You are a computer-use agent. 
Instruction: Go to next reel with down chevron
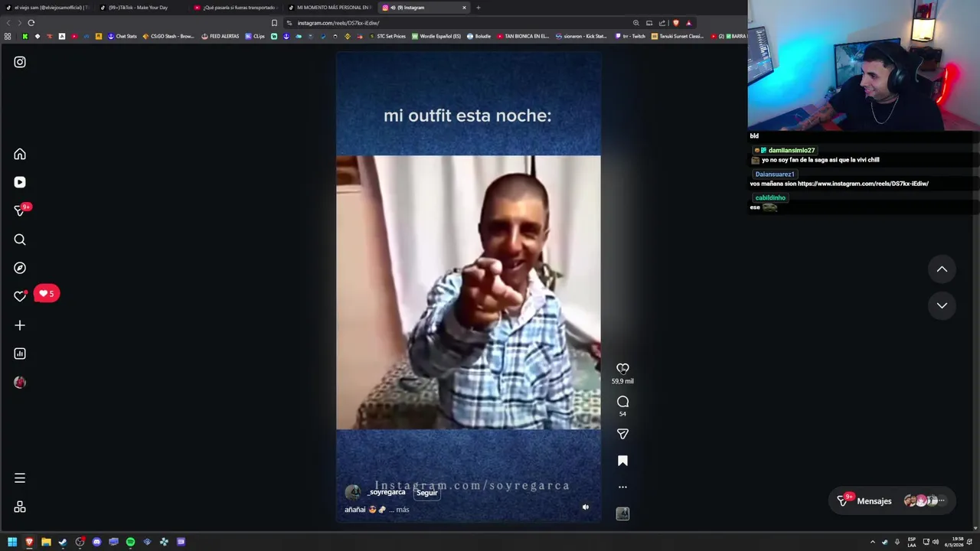point(942,305)
